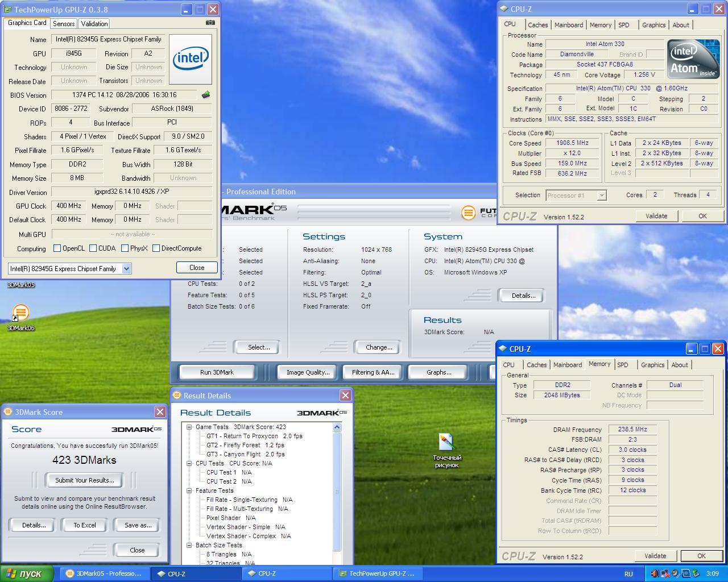Open the SPD tab in bottom CPU-Z

click(x=623, y=365)
